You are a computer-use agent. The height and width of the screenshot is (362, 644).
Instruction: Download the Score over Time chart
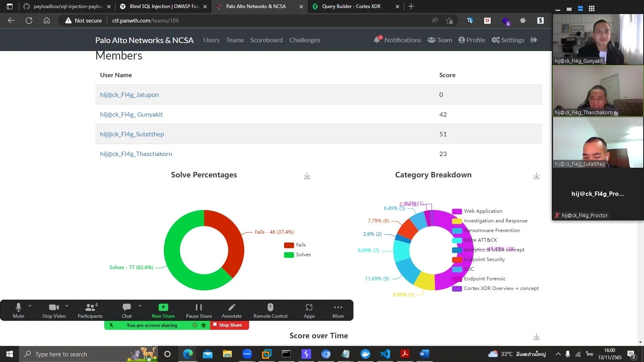click(537, 337)
